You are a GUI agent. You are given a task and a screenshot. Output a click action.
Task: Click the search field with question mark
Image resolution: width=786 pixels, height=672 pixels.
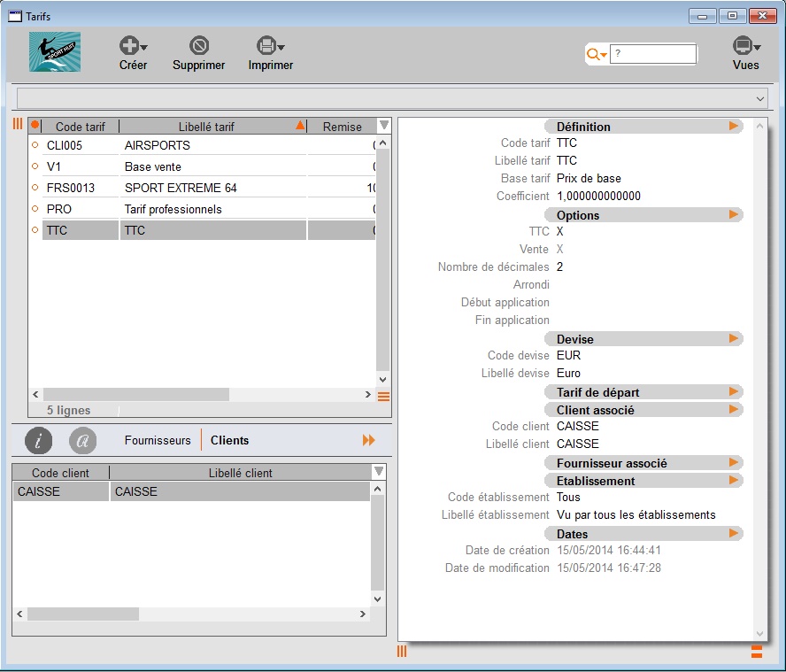652,54
